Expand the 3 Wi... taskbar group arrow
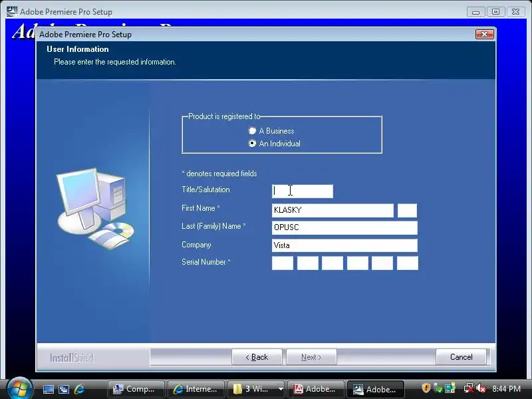The width and height of the screenshot is (532, 399). pos(281,389)
